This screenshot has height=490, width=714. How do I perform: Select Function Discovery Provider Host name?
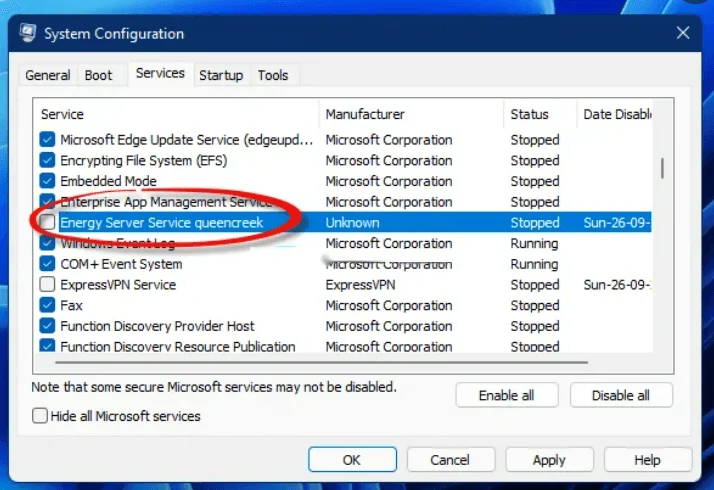(x=157, y=326)
